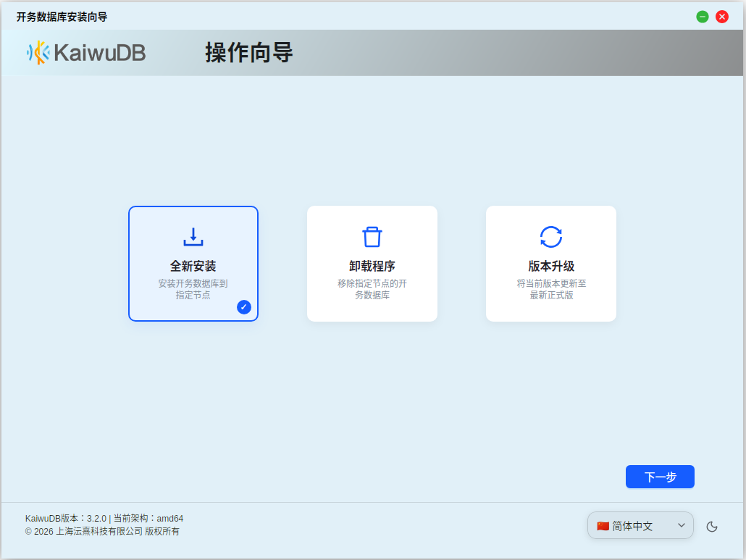
Task: Click the © 2026 上海沄熹科技有限公司 copyright line
Action: [102, 531]
